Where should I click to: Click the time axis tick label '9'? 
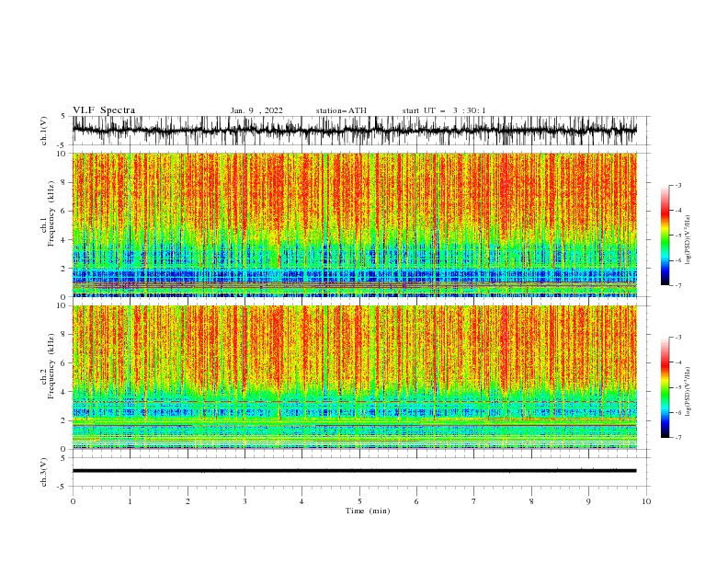tap(588, 501)
